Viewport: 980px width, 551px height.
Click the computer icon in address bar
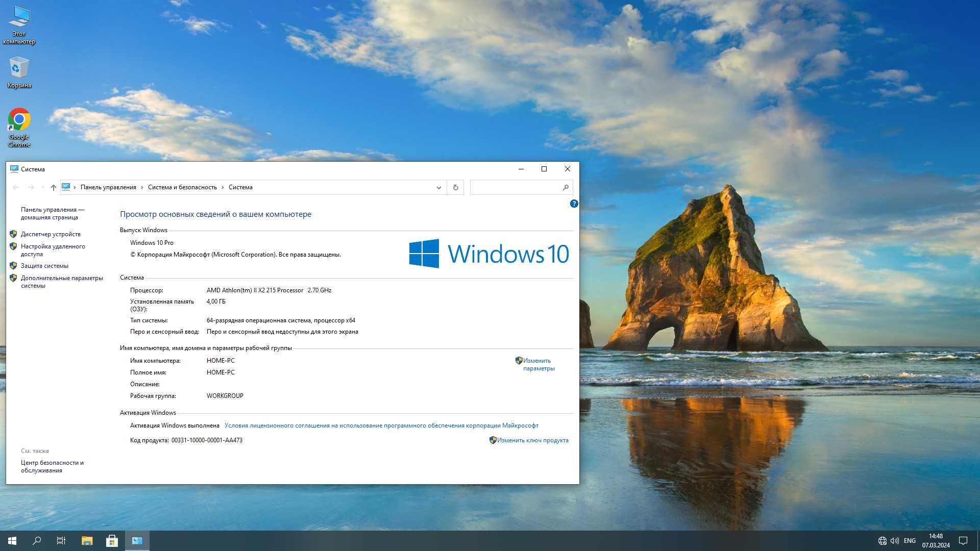(66, 187)
